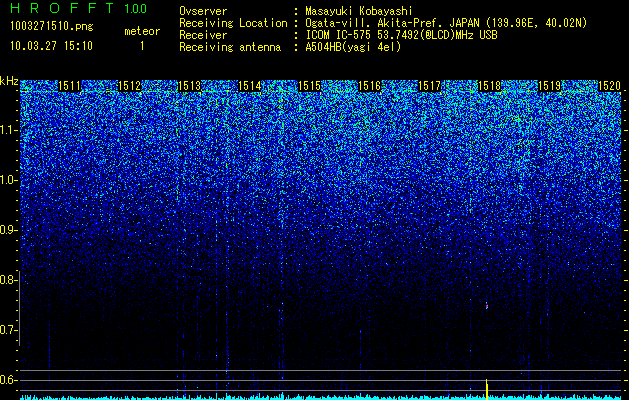Click the meteor count value 1
This screenshot has height=400, width=629.
[x=142, y=46]
